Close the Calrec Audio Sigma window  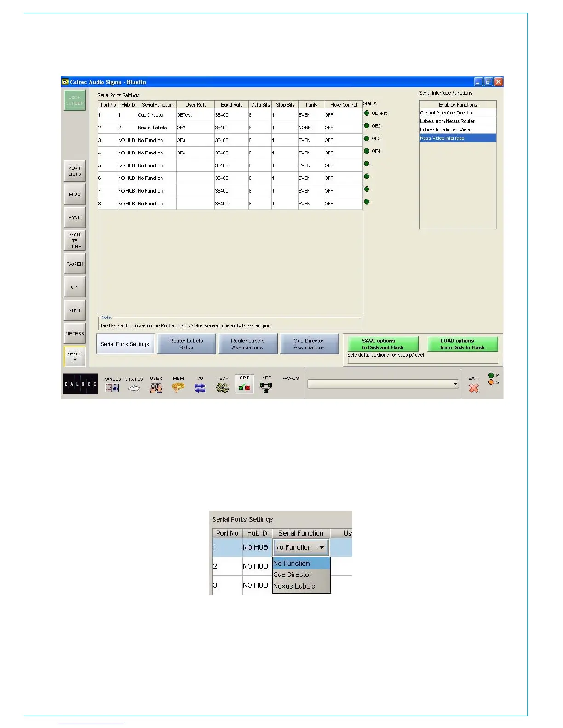499,82
